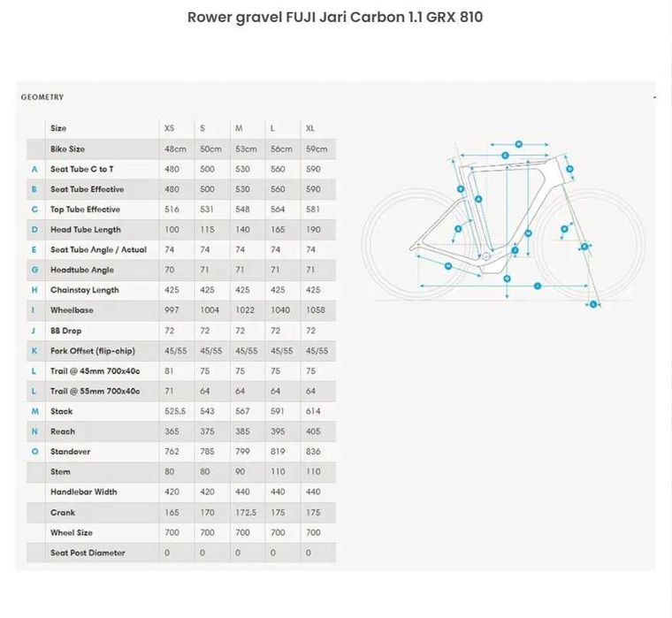Collapse the Geometry section with minus icon
The image size is (672, 618).
pos(654,97)
